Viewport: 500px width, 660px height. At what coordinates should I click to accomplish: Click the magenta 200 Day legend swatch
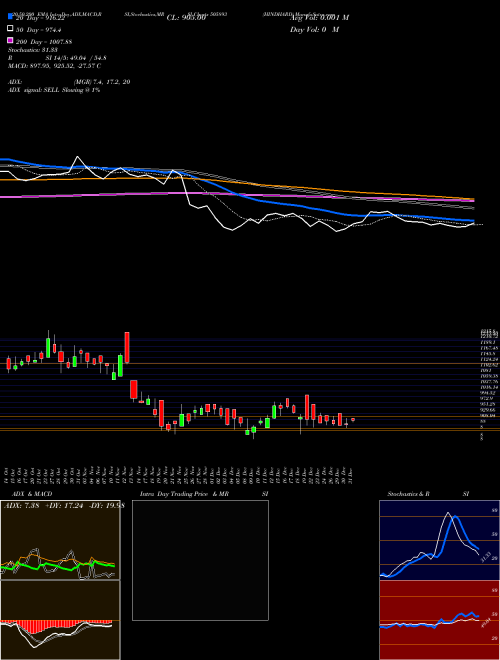(x=11, y=40)
